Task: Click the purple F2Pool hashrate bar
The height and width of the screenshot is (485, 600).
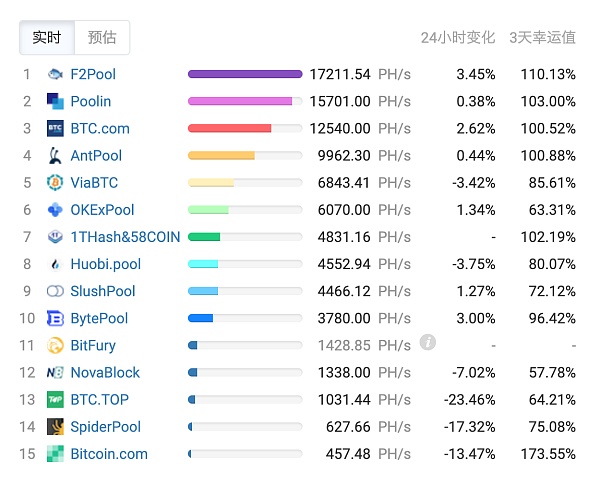Action: [x=245, y=74]
